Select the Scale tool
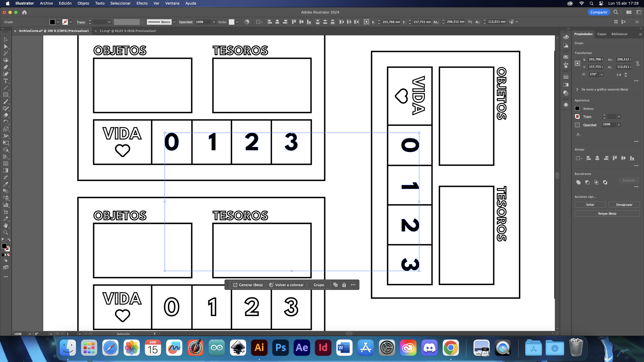Image resolution: width=644 pixels, height=362 pixels. [x=6, y=129]
